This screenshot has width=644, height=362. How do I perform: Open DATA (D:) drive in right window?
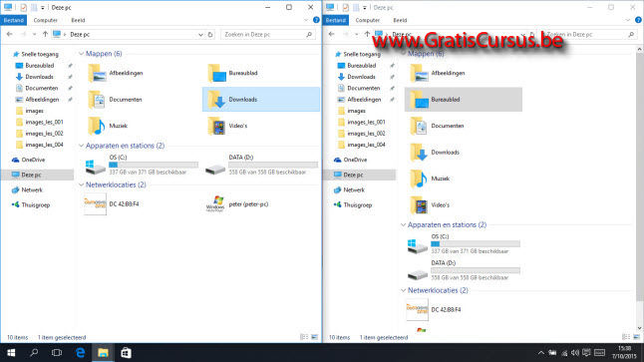pyautogui.click(x=464, y=270)
